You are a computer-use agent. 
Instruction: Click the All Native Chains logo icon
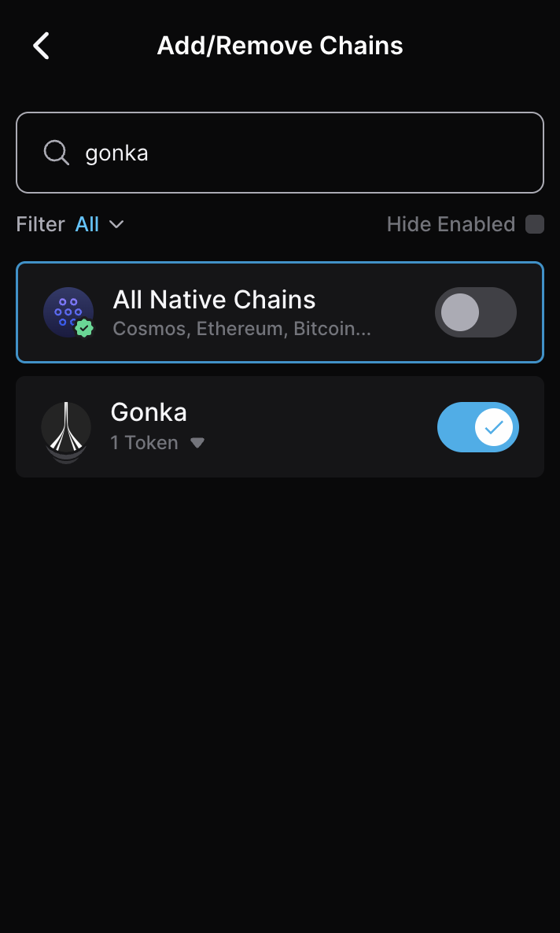pyautogui.click(x=68, y=312)
